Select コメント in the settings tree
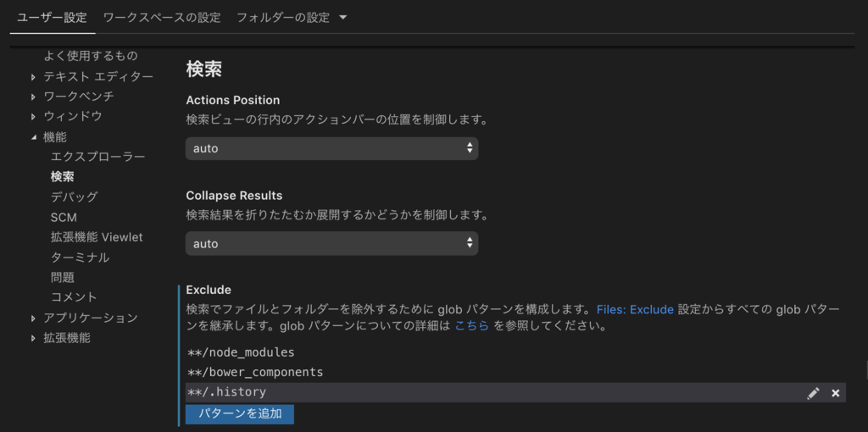 74,297
